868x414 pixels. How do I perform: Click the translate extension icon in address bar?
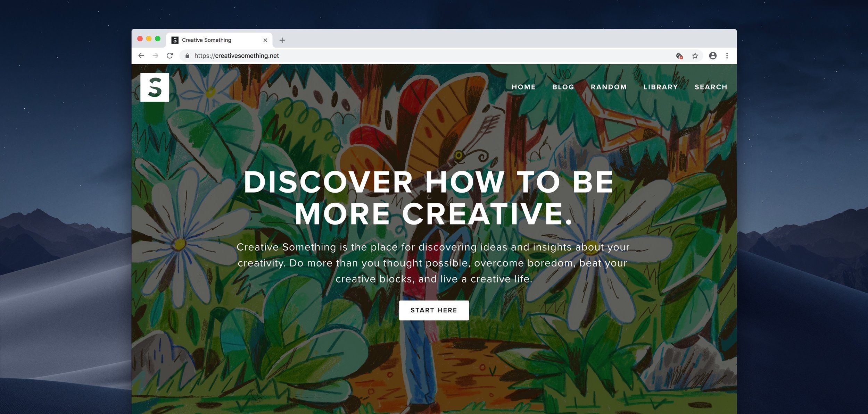tap(679, 56)
